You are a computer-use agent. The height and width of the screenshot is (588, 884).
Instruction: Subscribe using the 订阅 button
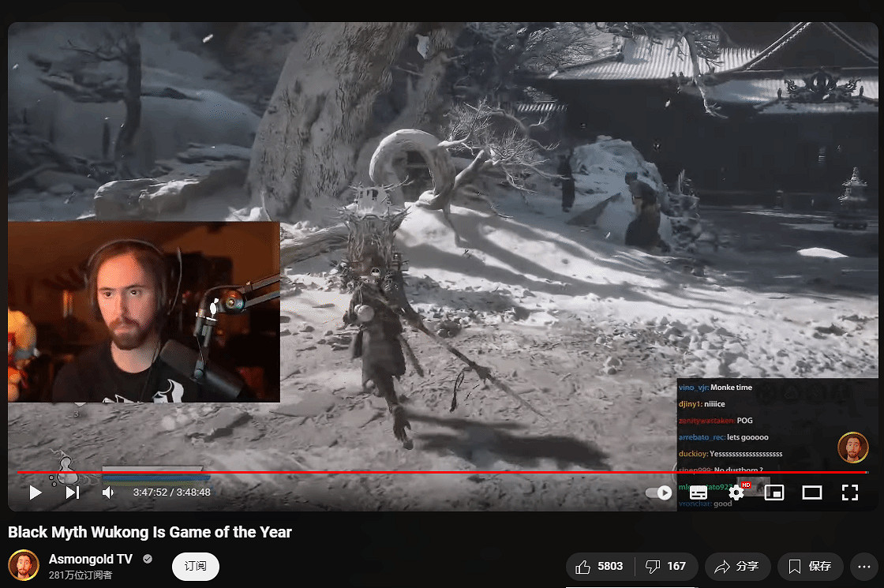coord(195,566)
